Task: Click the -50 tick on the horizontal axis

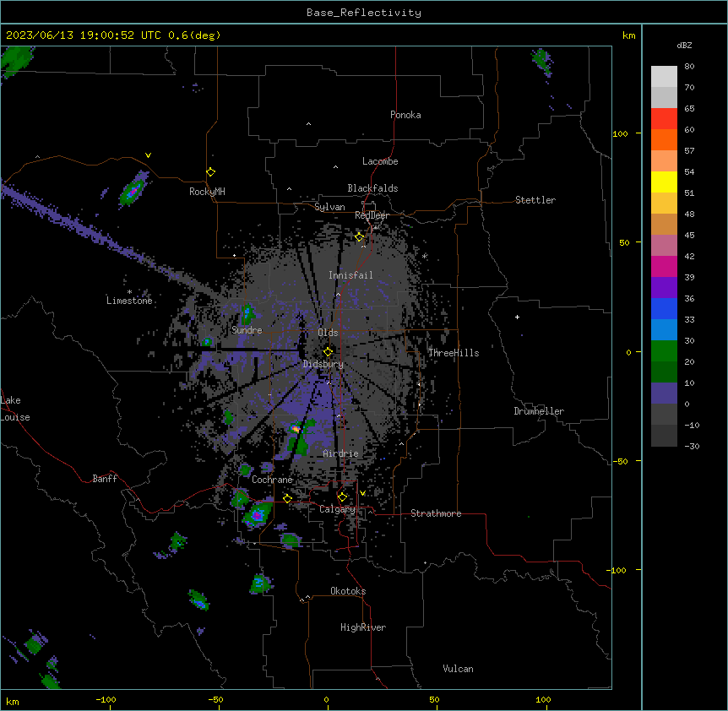Action: pos(215,699)
